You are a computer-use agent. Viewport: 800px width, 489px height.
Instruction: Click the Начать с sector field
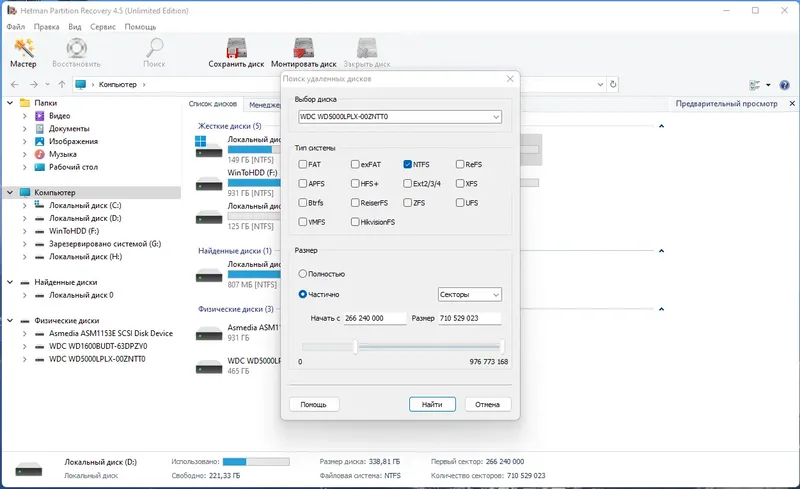375,318
